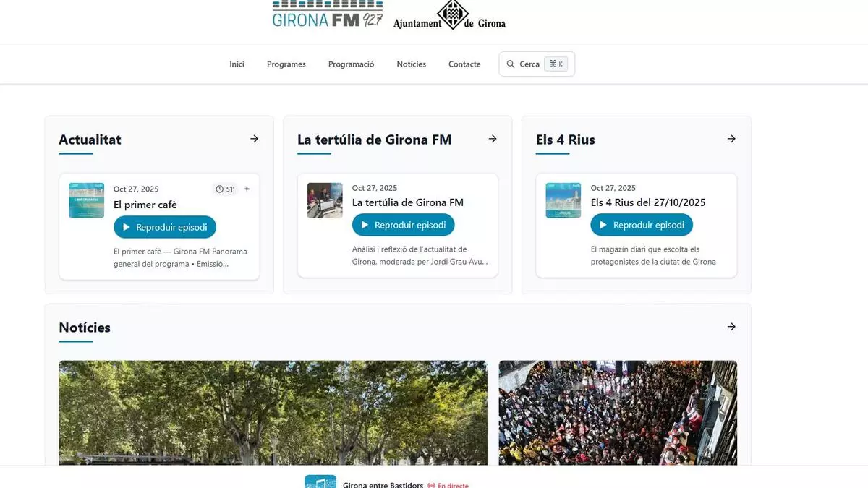868x488 pixels.
Task: Open the Els 4 Rius section arrow
Action: coord(731,139)
